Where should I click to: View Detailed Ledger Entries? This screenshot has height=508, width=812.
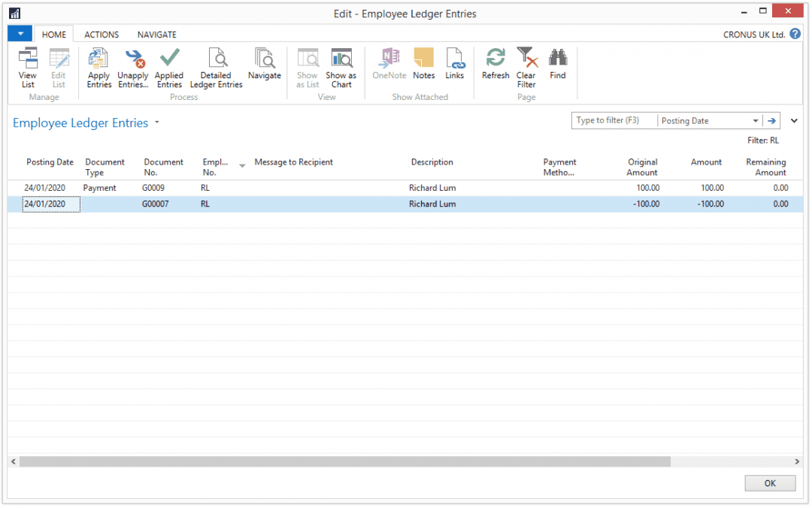point(216,68)
